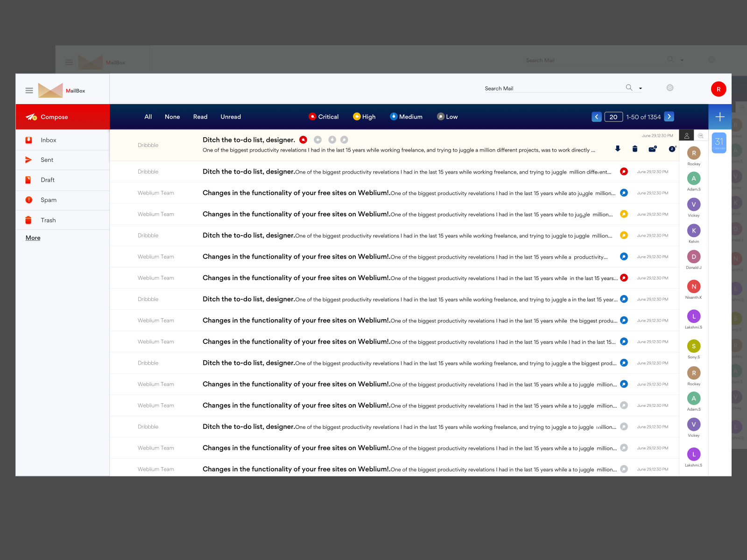Open the contacts person tab on the right

coord(686,135)
